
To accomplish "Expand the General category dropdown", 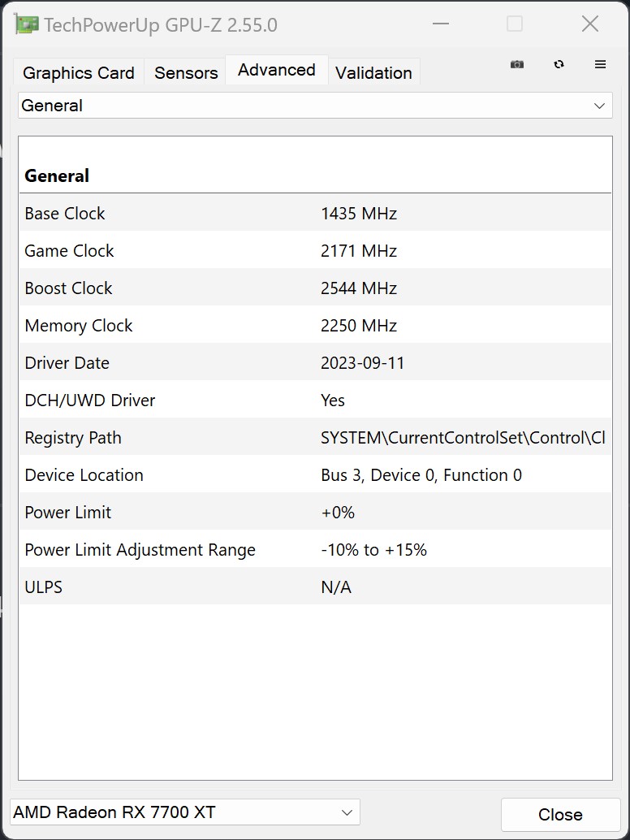I will (x=315, y=106).
